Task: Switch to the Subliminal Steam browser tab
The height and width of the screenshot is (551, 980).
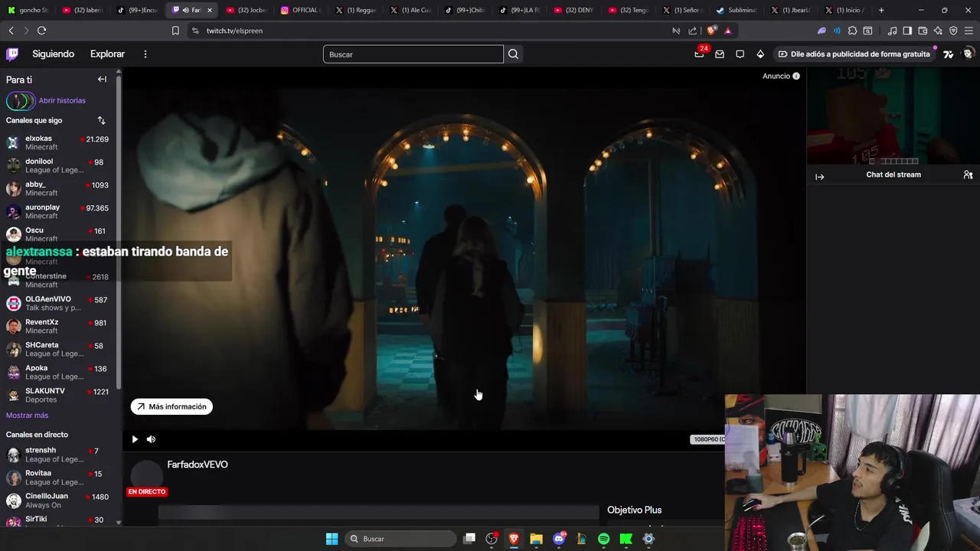Action: click(x=736, y=10)
